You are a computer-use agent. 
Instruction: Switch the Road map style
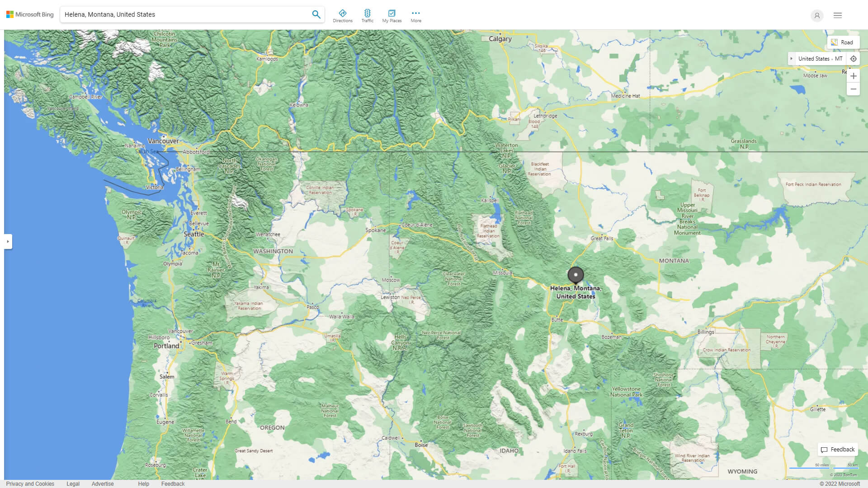click(x=843, y=42)
